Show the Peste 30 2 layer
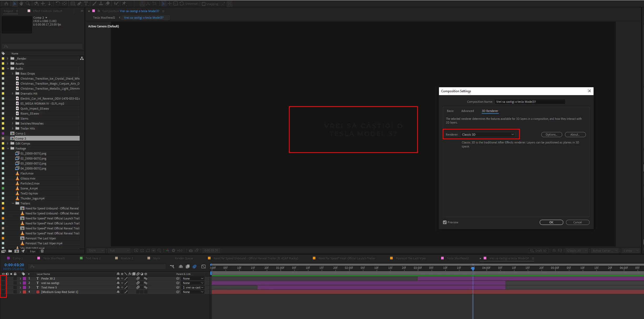 pos(3,279)
